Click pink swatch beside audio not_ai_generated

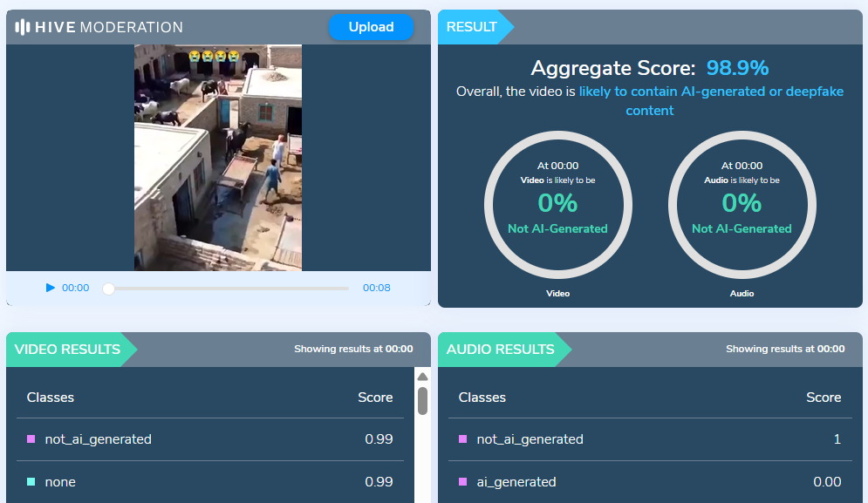click(x=463, y=439)
